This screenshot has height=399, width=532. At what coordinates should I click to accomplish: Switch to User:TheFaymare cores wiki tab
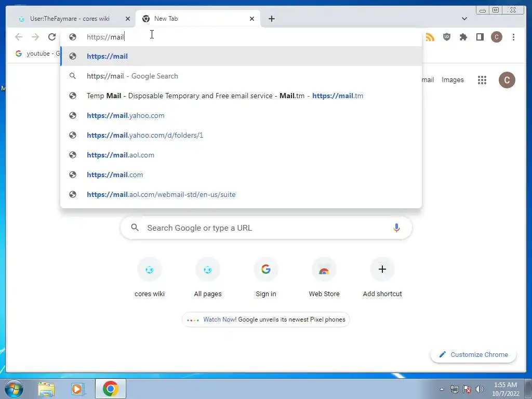click(70, 19)
